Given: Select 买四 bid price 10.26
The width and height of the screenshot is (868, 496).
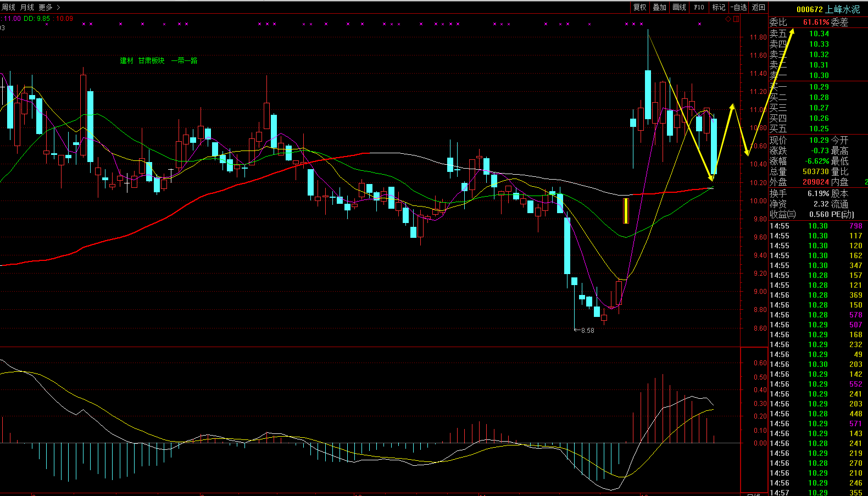Looking at the screenshot, I should (x=819, y=119).
